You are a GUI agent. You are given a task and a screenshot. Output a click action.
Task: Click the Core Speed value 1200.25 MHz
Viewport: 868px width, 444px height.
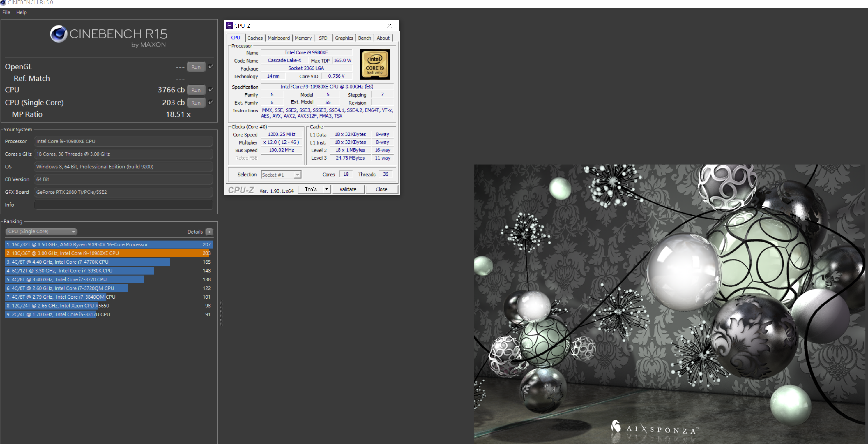(x=281, y=134)
